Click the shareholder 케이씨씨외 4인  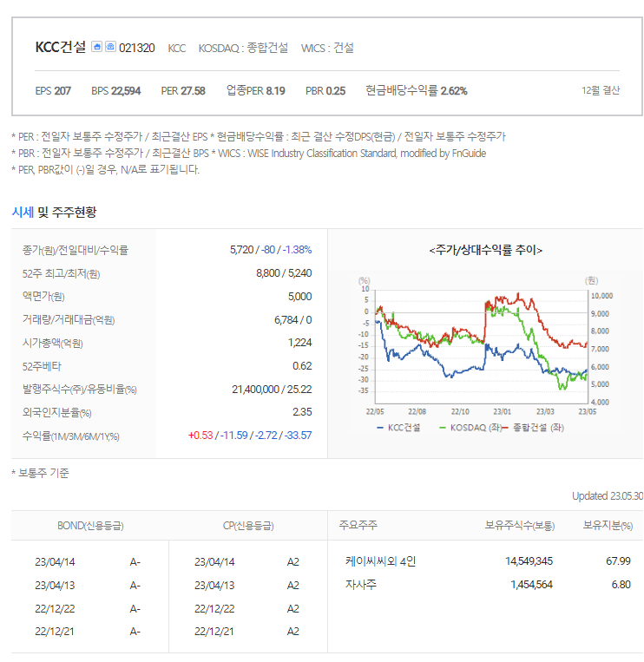(380, 561)
